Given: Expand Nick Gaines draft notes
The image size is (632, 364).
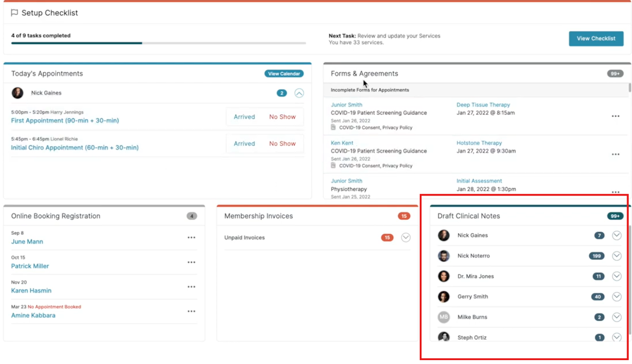Looking at the screenshot, I should [617, 235].
